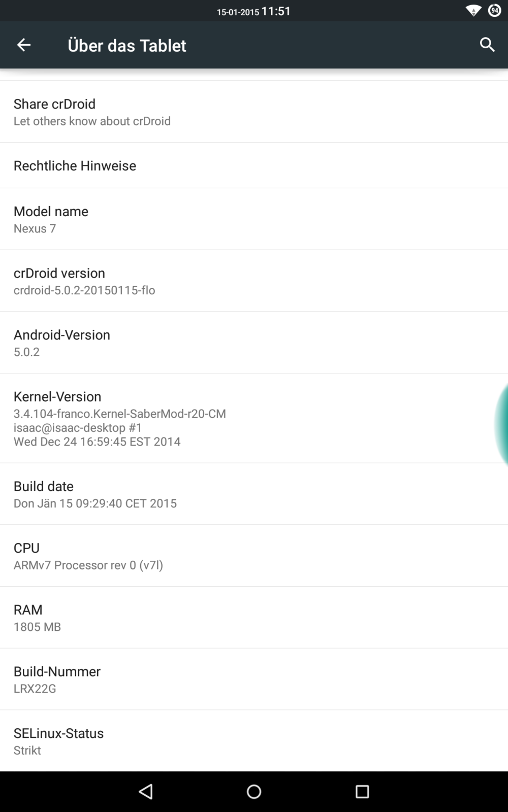Open the search magnifier icon
This screenshot has height=812, width=508.
(487, 45)
